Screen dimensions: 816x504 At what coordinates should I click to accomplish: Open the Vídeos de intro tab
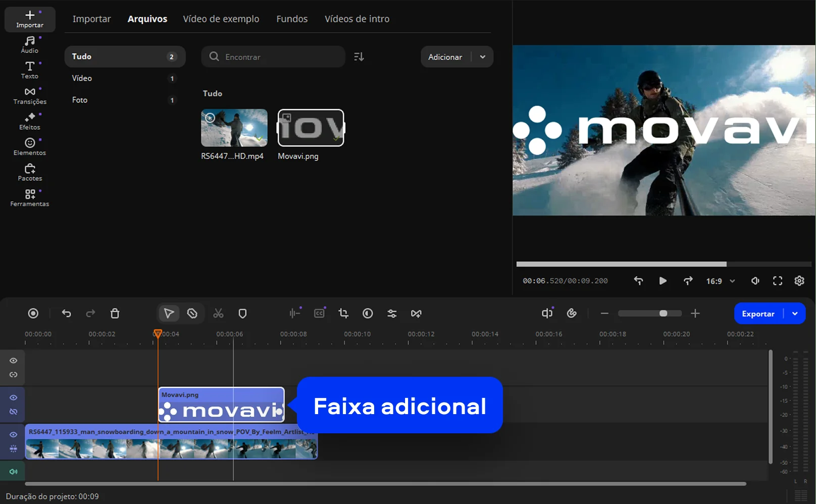click(357, 19)
